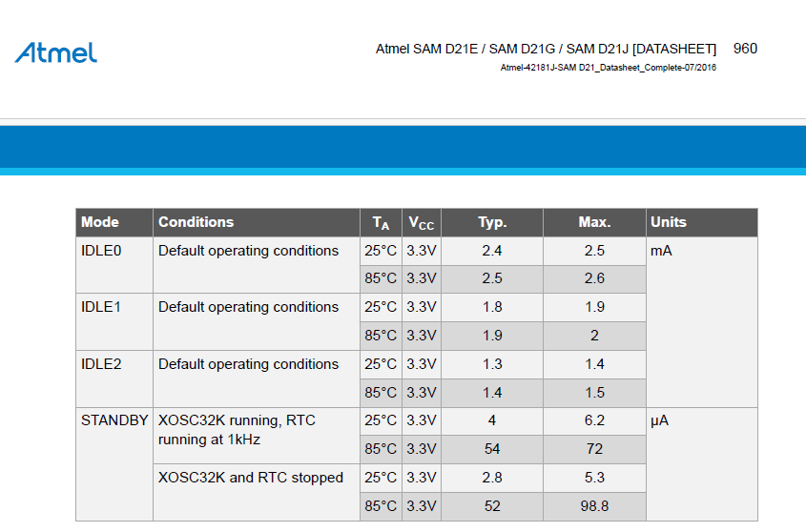Select the Mode column header
This screenshot has height=532, width=806.
[100, 222]
